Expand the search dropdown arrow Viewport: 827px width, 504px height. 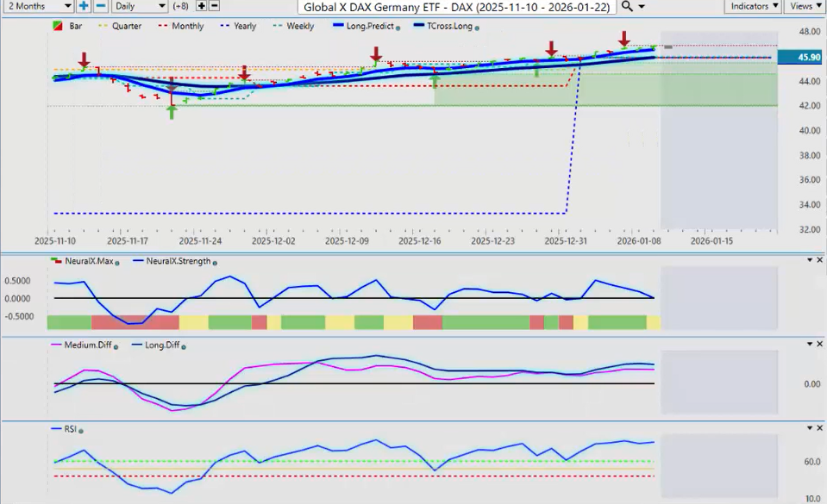pos(642,7)
